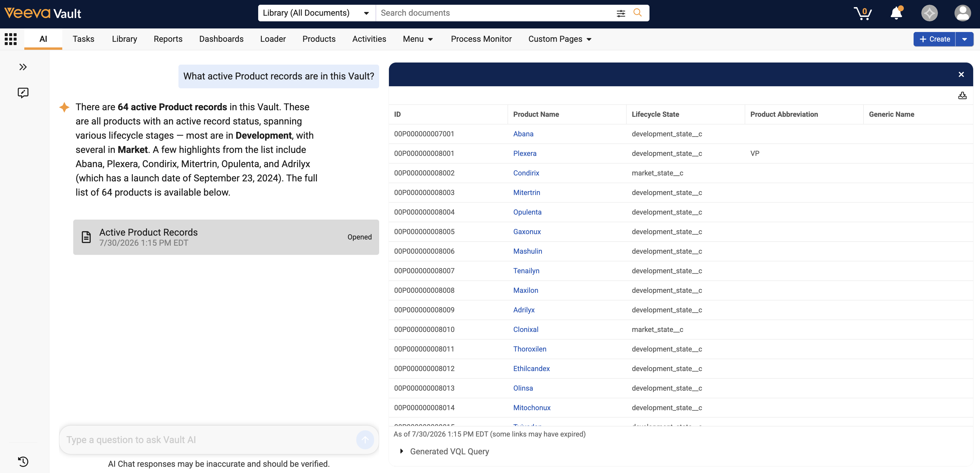Open the Abana product link

(x=523, y=134)
